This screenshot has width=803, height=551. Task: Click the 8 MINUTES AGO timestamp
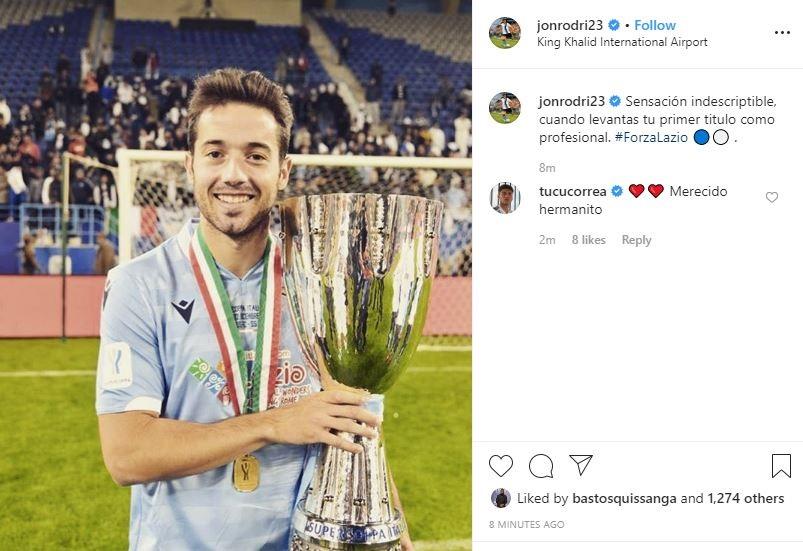click(526, 524)
